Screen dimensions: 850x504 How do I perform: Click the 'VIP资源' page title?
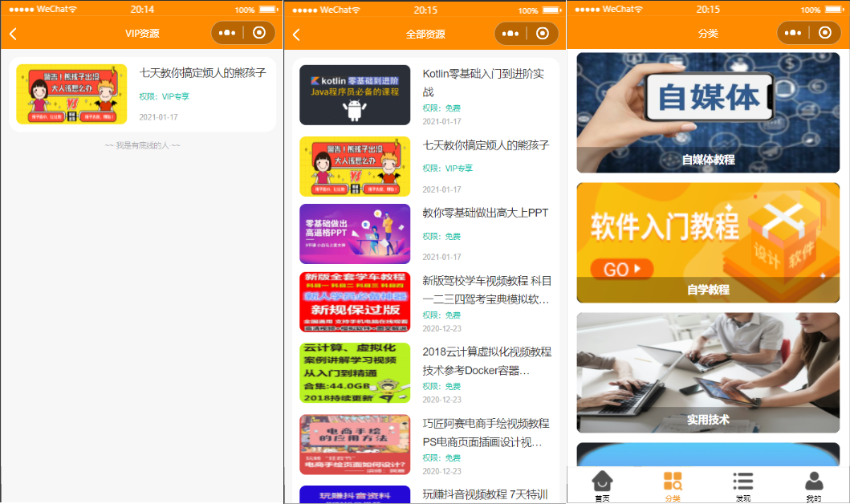[142, 34]
